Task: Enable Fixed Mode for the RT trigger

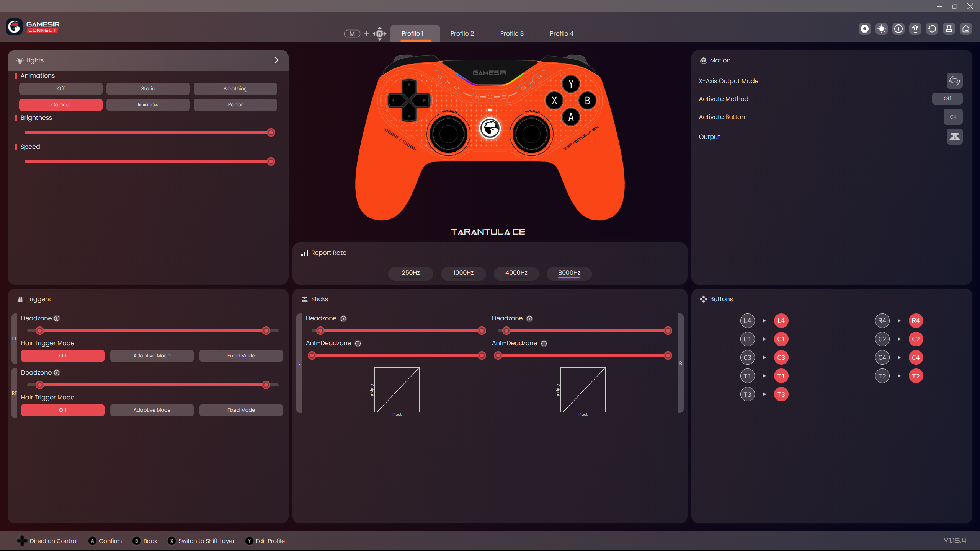Action: click(241, 410)
